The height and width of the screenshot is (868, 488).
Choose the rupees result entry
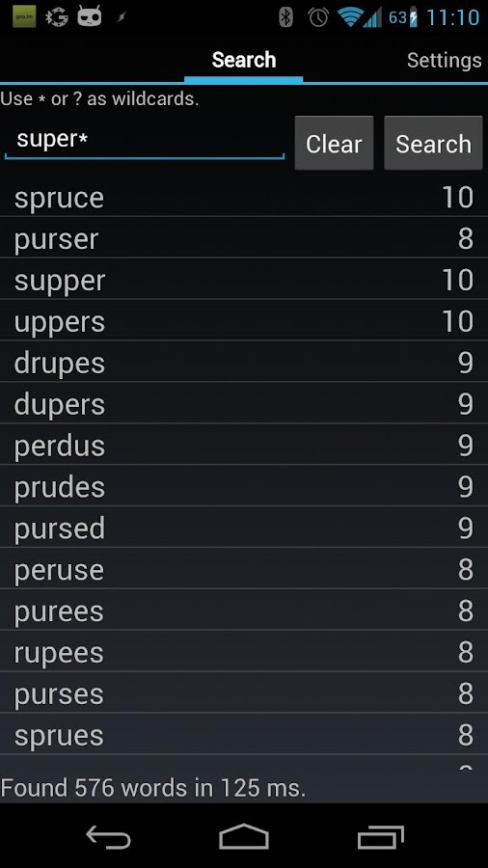[244, 652]
